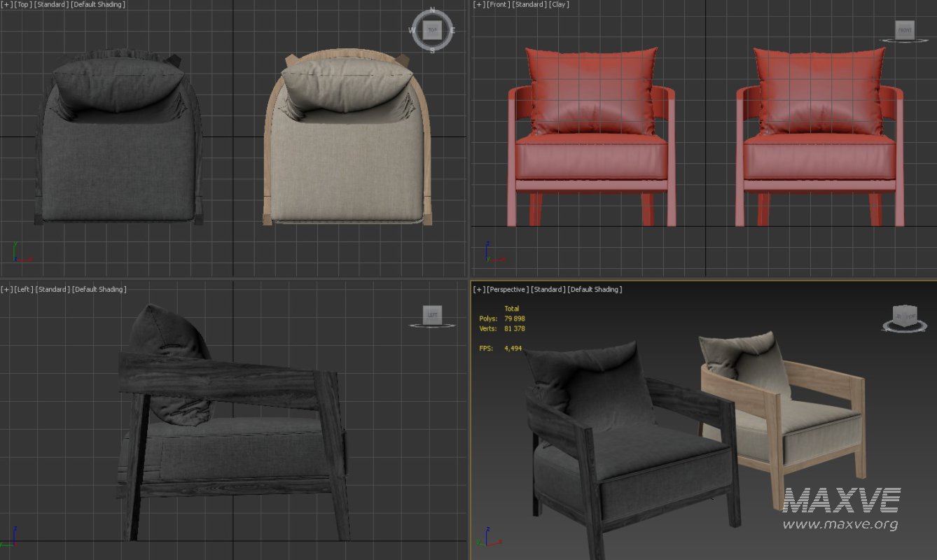Image resolution: width=937 pixels, height=560 pixels.
Task: Open [Default Shading] menu in the Left viewport
Action: (99, 290)
